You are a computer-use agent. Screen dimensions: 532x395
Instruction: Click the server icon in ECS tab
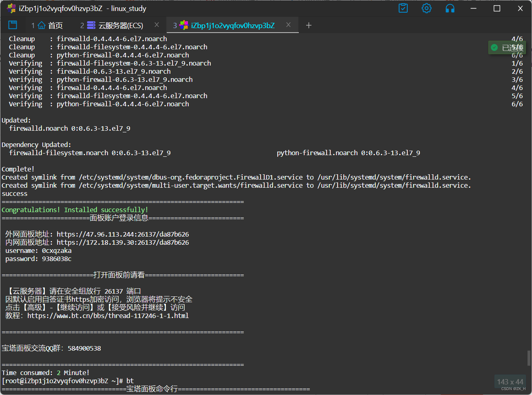[x=91, y=25]
